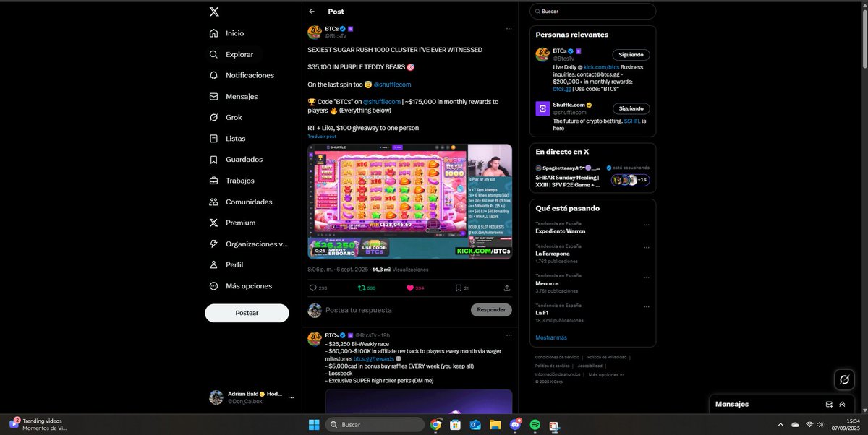Open Listas in the sidebar
Image resolution: width=868 pixels, height=435 pixels.
tap(227, 138)
